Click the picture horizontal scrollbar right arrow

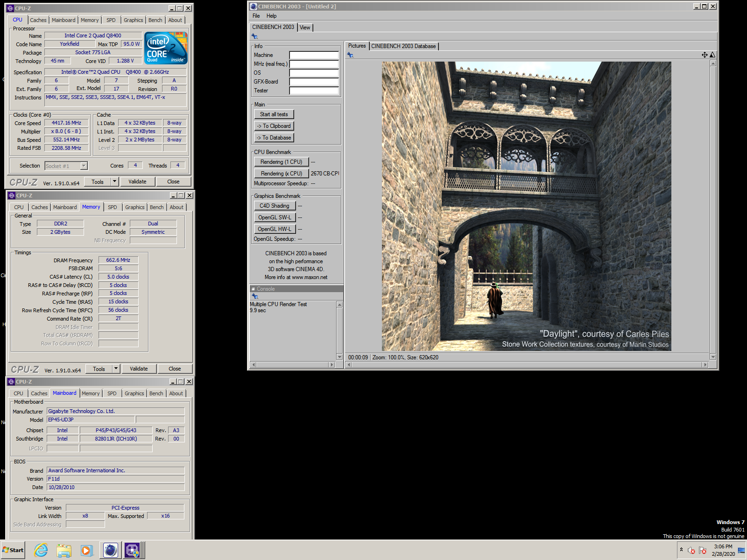pyautogui.click(x=705, y=365)
